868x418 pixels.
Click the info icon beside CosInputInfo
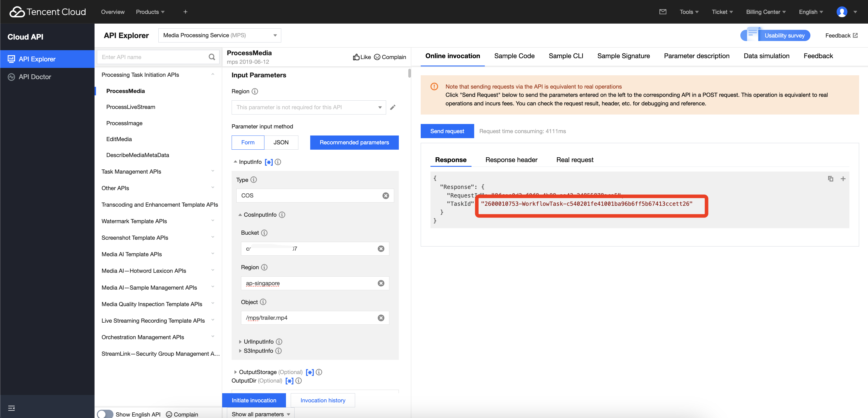pyautogui.click(x=282, y=215)
